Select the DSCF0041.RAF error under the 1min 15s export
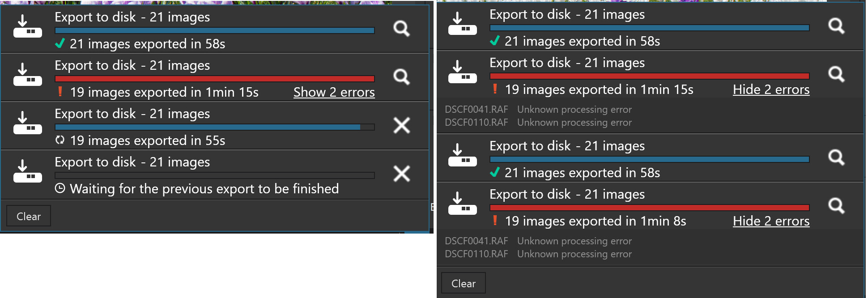Screen dimensions: 868x298 476,110
